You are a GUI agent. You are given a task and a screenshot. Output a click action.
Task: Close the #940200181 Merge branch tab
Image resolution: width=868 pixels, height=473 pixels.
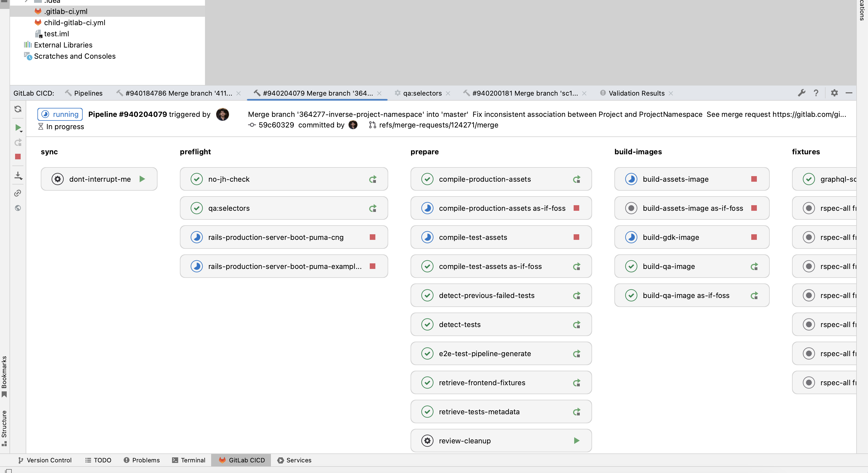[584, 93]
